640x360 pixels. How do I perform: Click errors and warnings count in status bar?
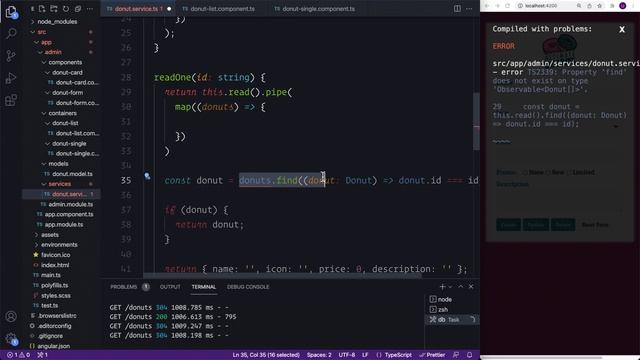[18, 355]
